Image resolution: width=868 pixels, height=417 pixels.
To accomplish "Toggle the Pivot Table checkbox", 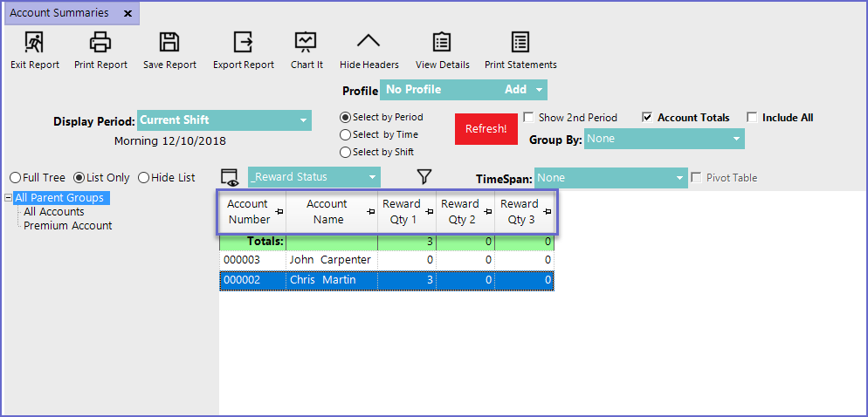I will (696, 177).
